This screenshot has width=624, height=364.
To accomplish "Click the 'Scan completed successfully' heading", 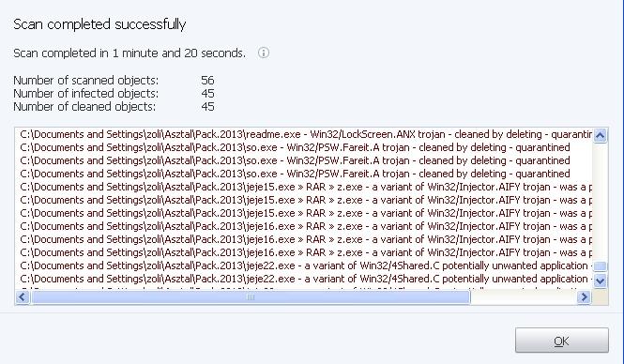I will (99, 24).
